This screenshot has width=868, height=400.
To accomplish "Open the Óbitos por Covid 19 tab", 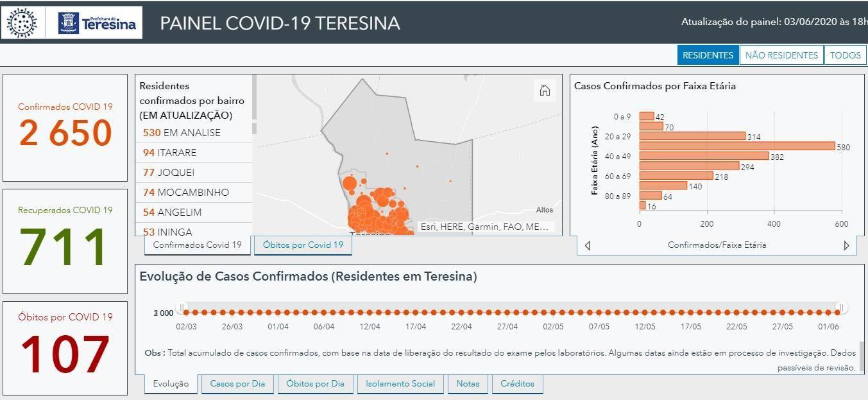I will pyautogui.click(x=303, y=245).
